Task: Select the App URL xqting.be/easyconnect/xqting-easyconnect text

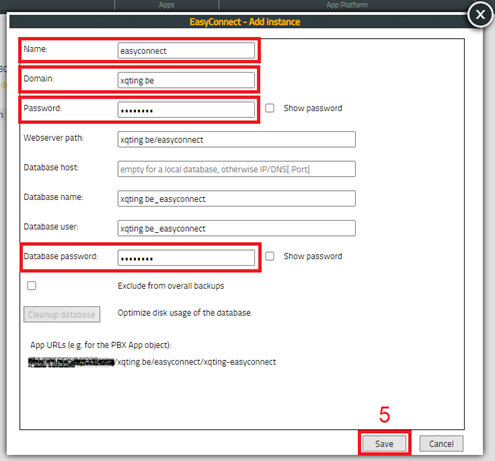Action: pyautogui.click(x=196, y=362)
